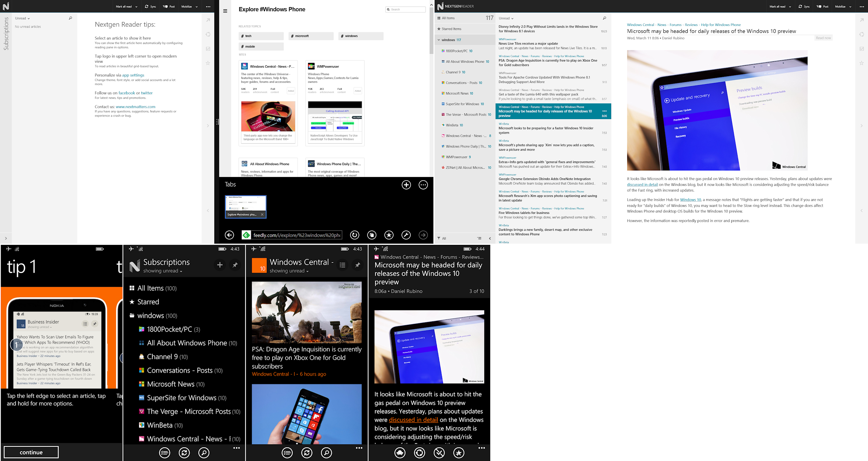Click the browser back arrow beside the address bar
Screen dimensions: 868x461
click(x=229, y=235)
